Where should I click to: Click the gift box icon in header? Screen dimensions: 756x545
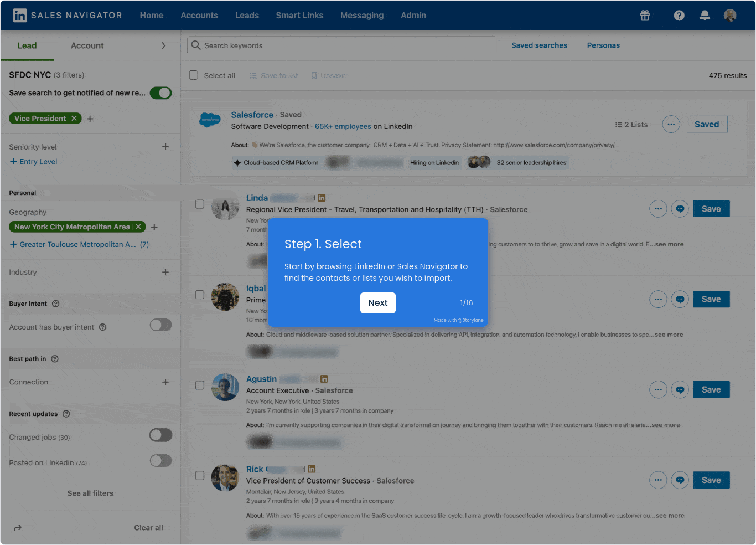pyautogui.click(x=645, y=16)
